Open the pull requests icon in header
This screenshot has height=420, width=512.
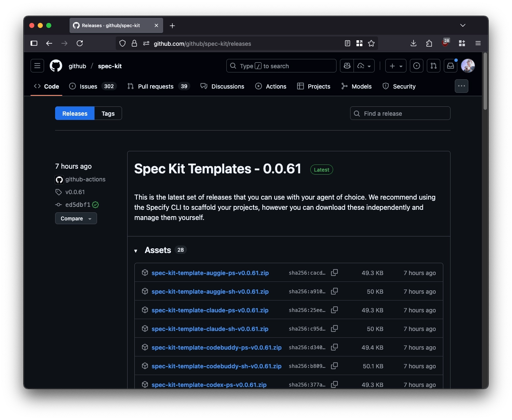coord(433,66)
